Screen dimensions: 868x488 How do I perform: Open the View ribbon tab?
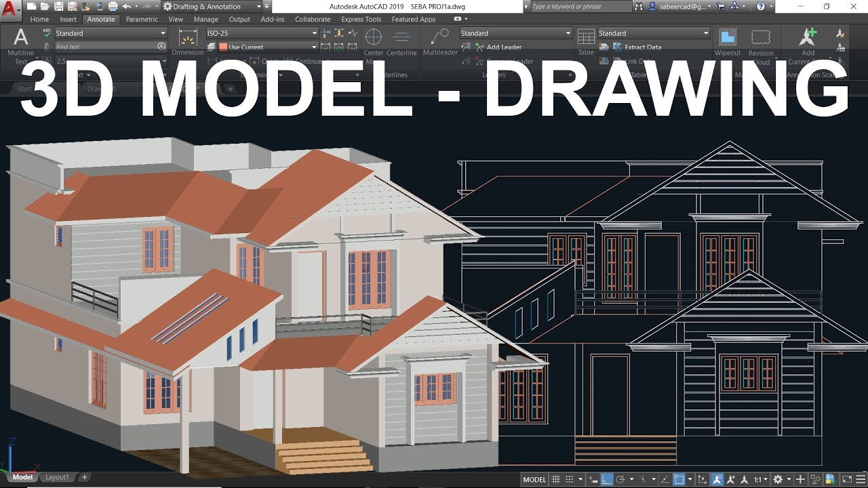point(176,20)
